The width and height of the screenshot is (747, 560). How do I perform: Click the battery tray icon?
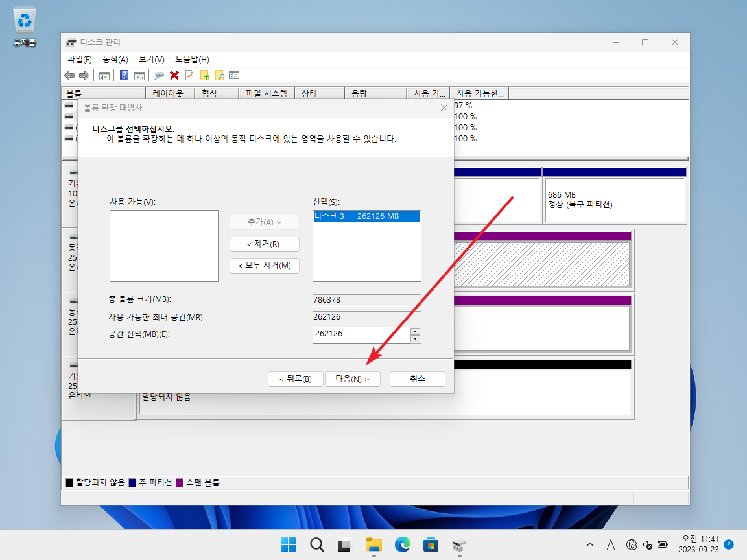(663, 544)
